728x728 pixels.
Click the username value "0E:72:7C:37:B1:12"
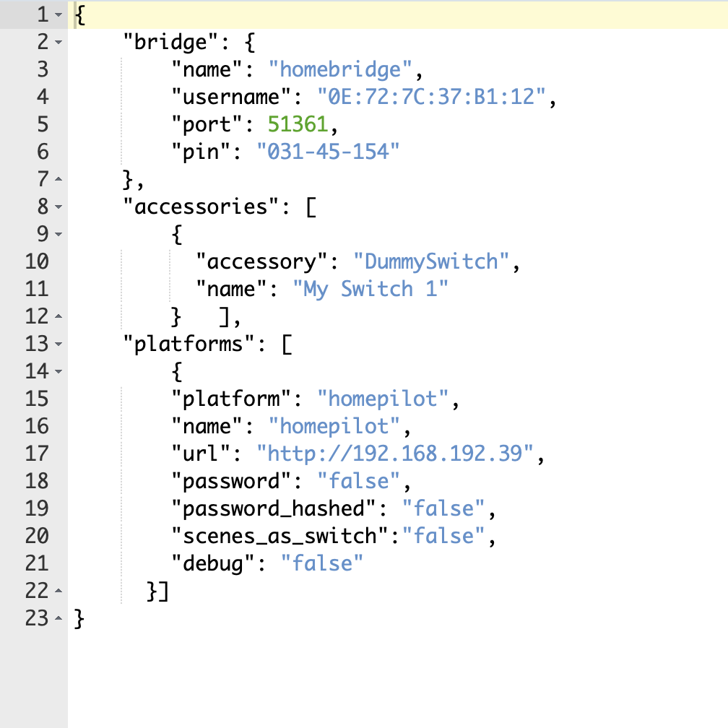tap(430, 97)
